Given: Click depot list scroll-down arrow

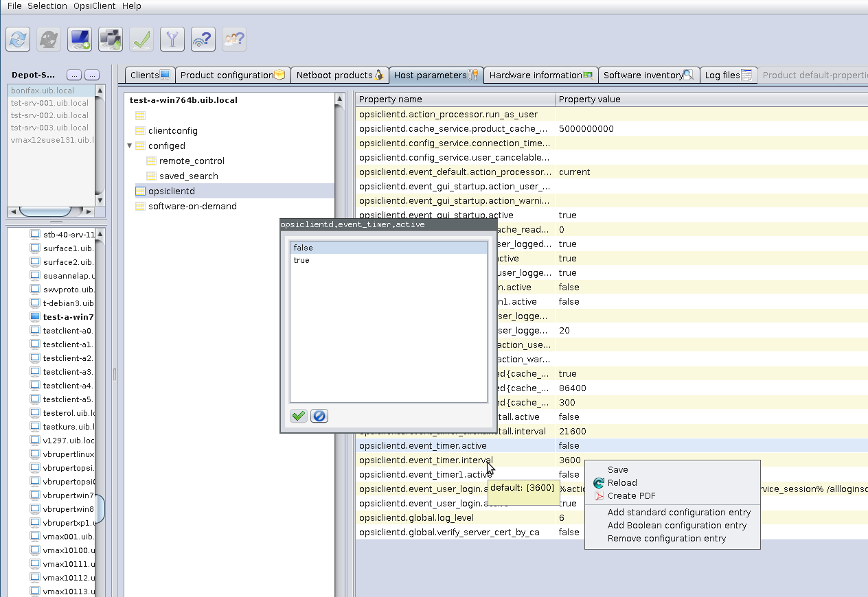Looking at the screenshot, I should coord(100,200).
